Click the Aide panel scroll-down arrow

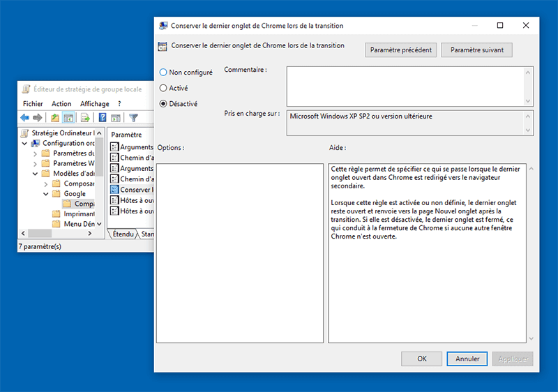click(531, 339)
